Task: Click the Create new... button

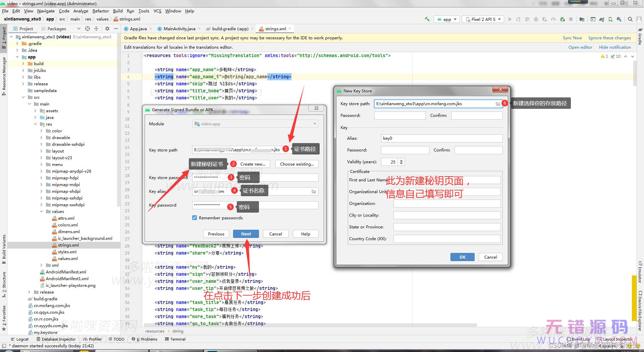Action: pyautogui.click(x=253, y=164)
